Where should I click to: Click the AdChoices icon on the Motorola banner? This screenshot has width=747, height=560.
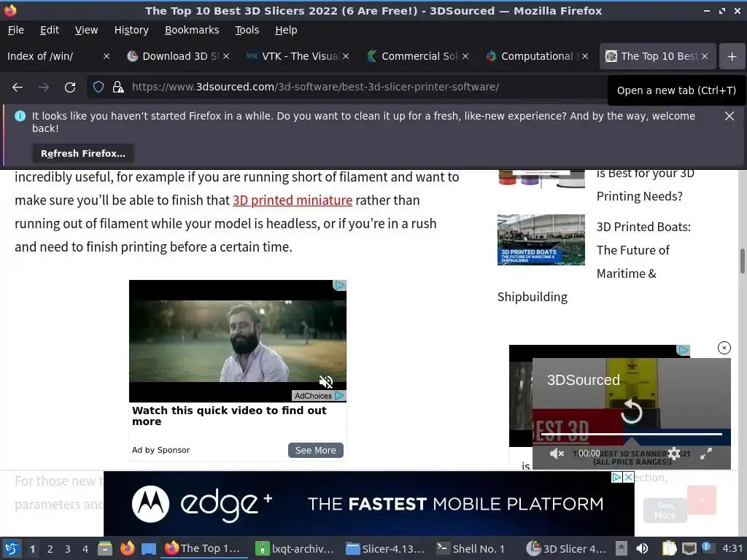[x=616, y=477]
